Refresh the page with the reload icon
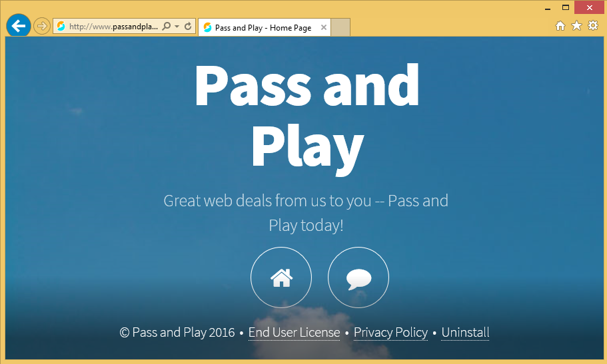Screen dimensions: 607x364 [188, 27]
